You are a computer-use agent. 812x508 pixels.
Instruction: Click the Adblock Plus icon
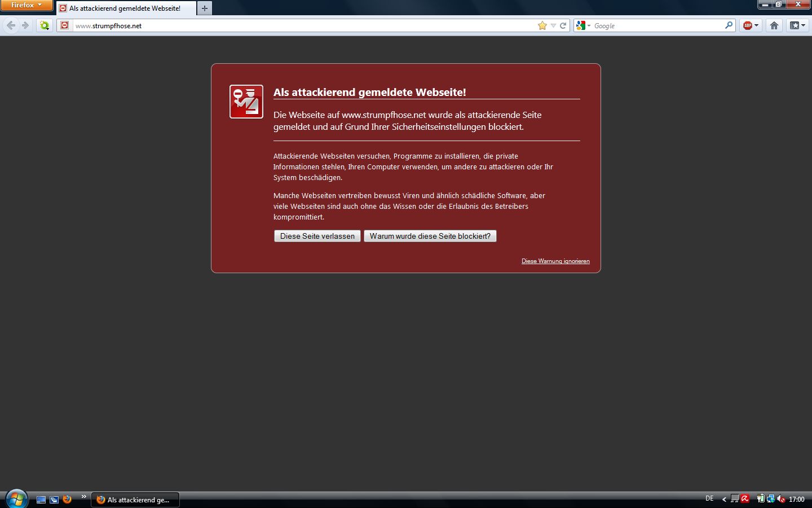tap(748, 25)
